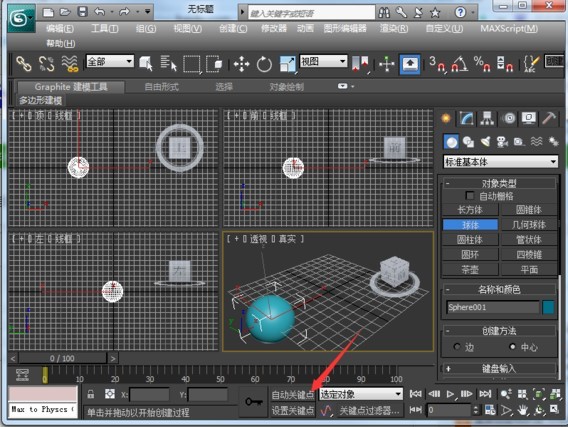Collapse the 创建方法 rollout
568x427 pixels.
click(499, 331)
